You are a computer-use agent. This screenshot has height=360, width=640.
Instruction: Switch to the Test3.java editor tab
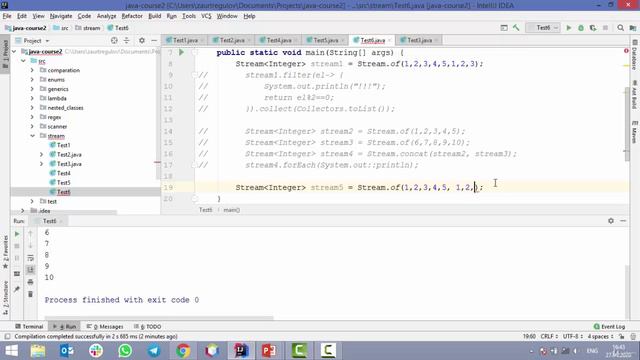(x=419, y=40)
